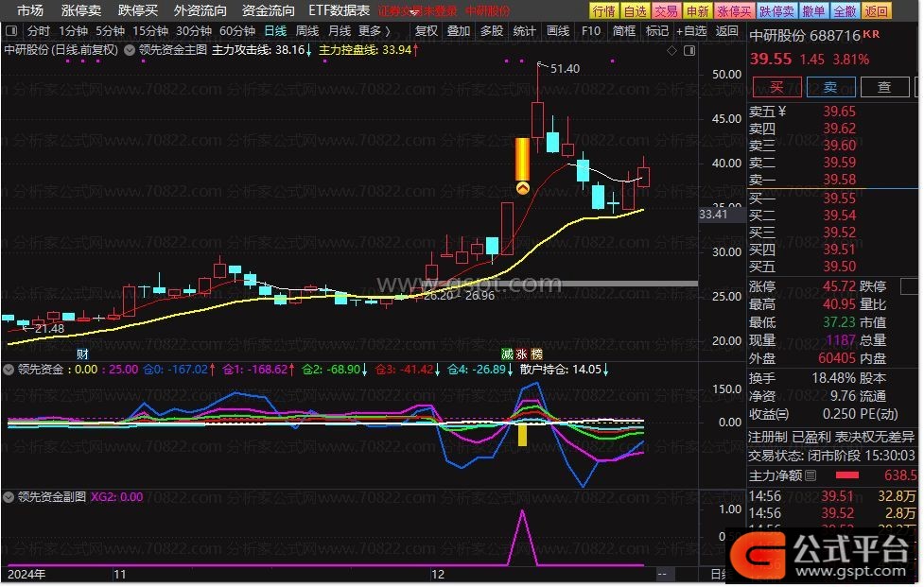Open the 跌停买 menu
The image size is (924, 587).
point(138,10)
